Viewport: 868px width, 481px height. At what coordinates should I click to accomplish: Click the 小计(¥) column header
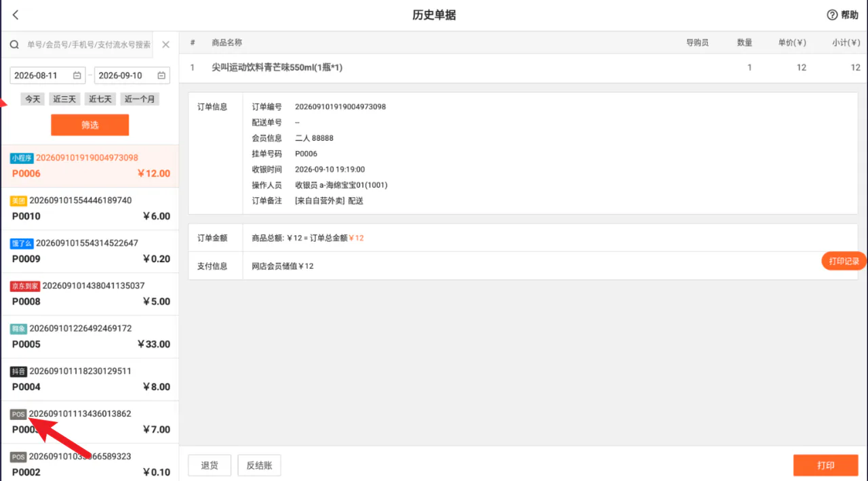click(x=846, y=43)
